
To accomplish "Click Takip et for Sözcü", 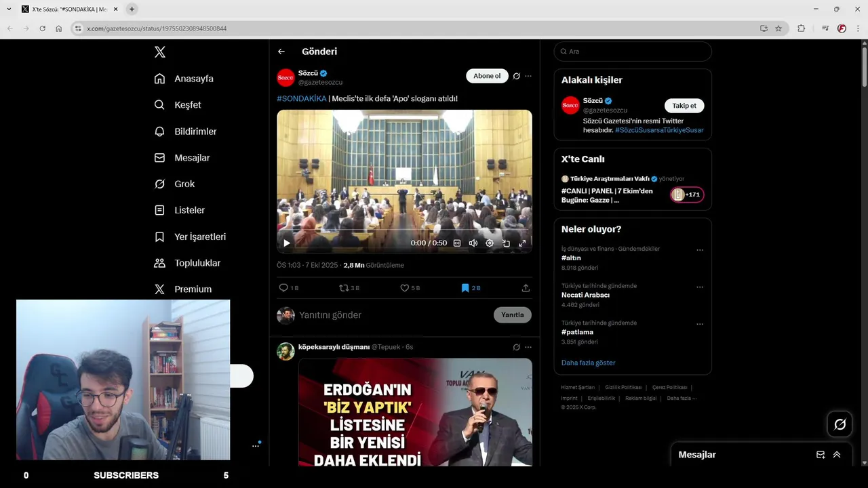I will pyautogui.click(x=684, y=106).
